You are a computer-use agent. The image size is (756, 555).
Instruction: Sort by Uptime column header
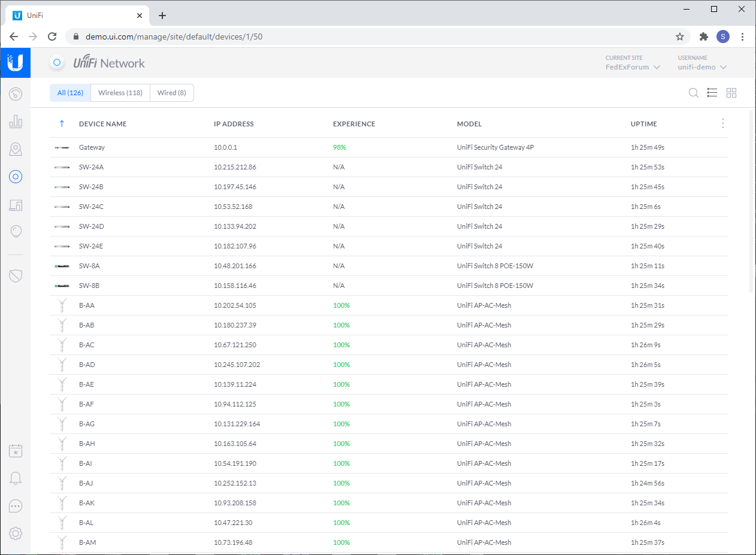[x=644, y=124]
